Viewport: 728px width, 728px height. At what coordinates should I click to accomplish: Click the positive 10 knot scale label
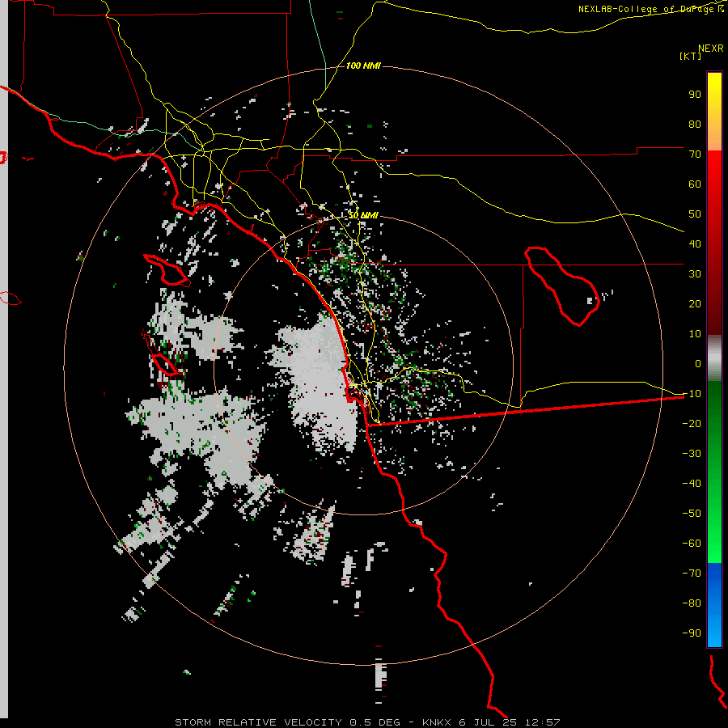[695, 334]
